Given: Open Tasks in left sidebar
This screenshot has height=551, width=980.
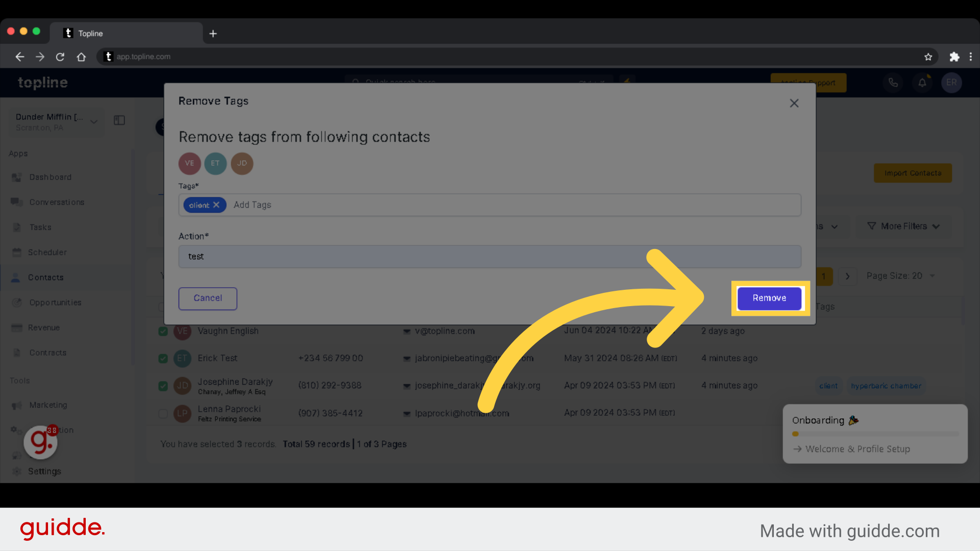Looking at the screenshot, I should [40, 227].
